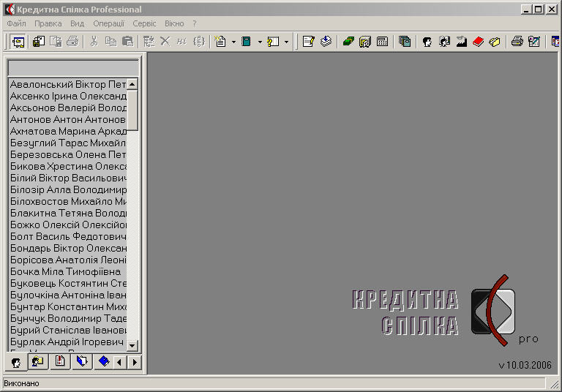This screenshot has height=392, width=562.
Task: Select 'Болт Василь Федотович' in the list
Action: tap(68, 236)
